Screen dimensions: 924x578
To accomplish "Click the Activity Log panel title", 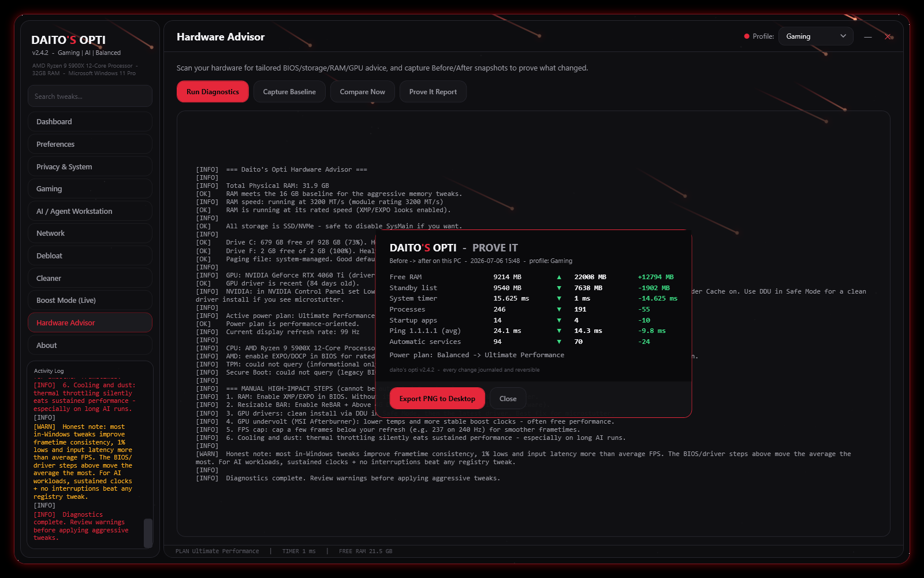I will pyautogui.click(x=49, y=371).
